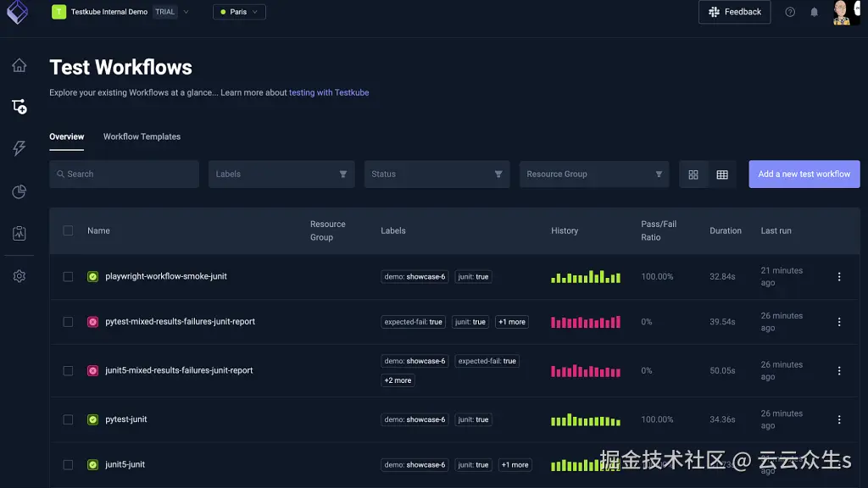Check the pytest-mixed-results-failures-junit-report row checkbox
The width and height of the screenshot is (868, 488).
68,322
